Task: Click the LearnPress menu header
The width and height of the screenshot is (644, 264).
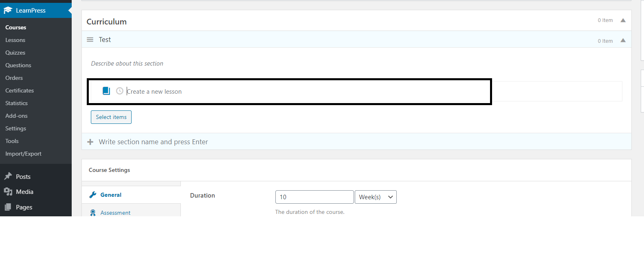Action: point(36,10)
